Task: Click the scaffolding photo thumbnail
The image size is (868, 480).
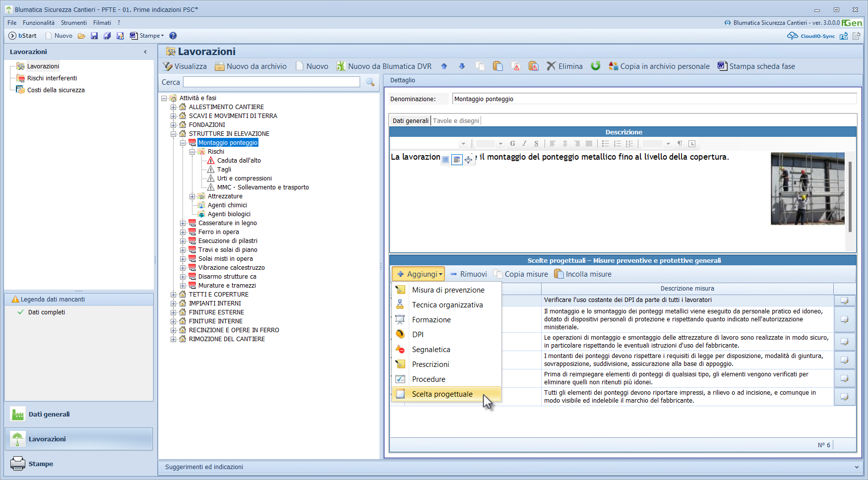Action: point(807,188)
